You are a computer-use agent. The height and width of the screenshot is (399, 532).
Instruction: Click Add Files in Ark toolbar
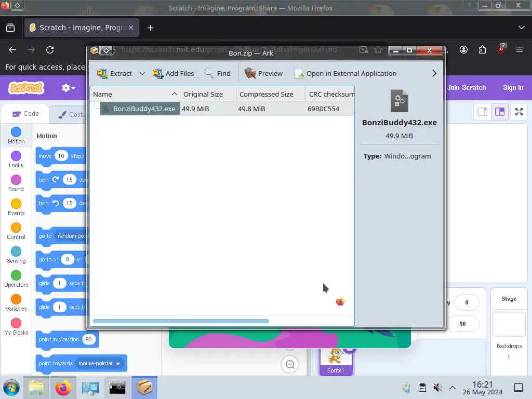(174, 73)
